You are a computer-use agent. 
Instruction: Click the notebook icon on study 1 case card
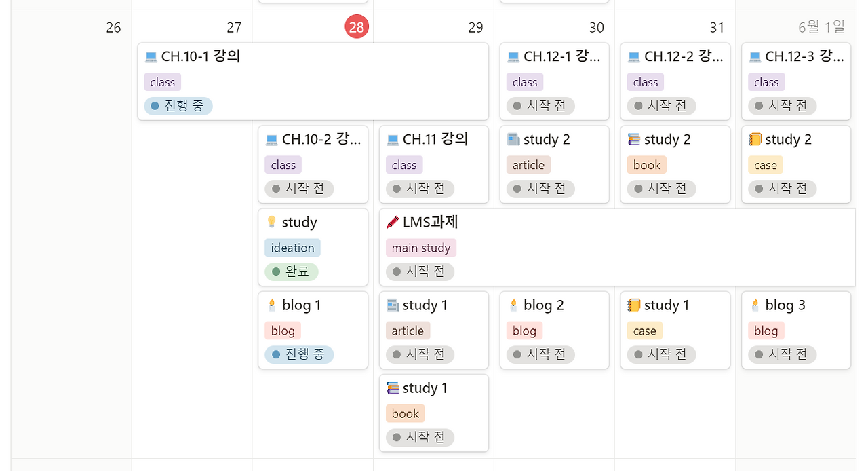pyautogui.click(x=633, y=305)
